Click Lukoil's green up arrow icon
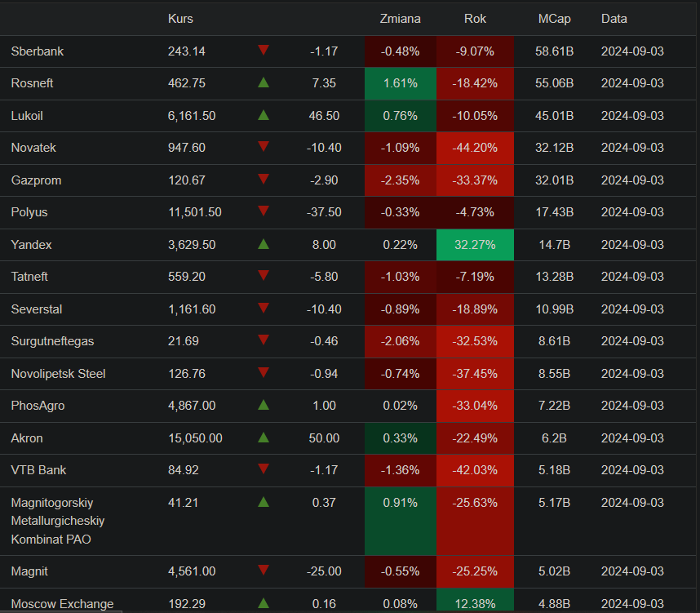Screen dimensions: 700x613 coord(263,115)
